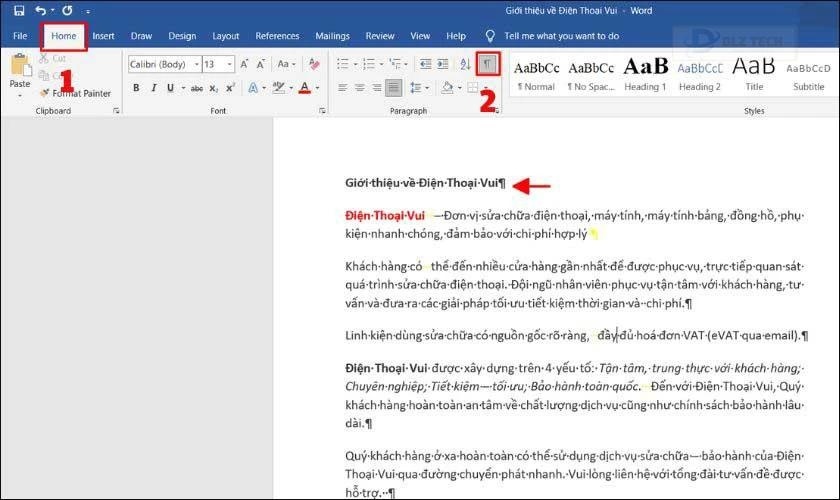Image resolution: width=840 pixels, height=500 pixels.
Task: Click the Text Effects icon
Action: 253,88
